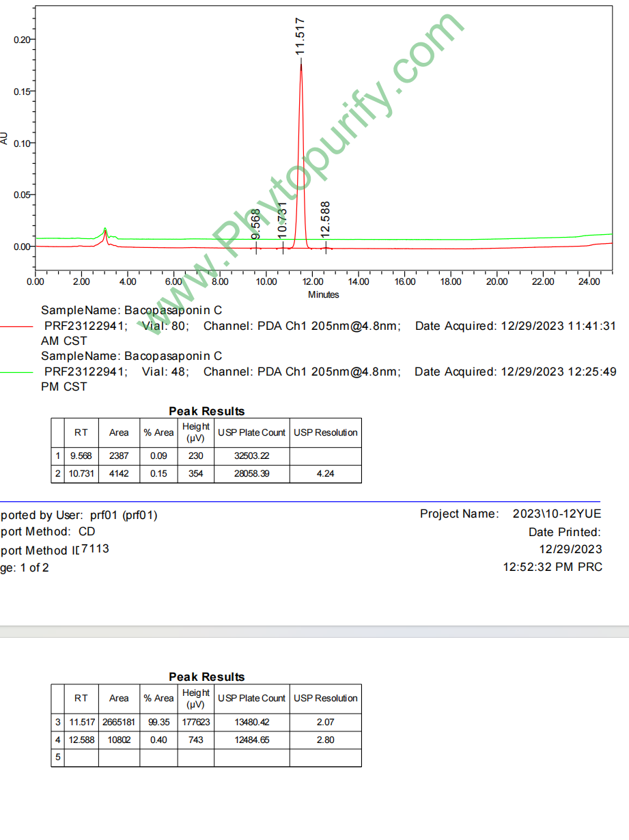Click the AU y-axis unit label
The width and height of the screenshot is (629, 840).
5,138
